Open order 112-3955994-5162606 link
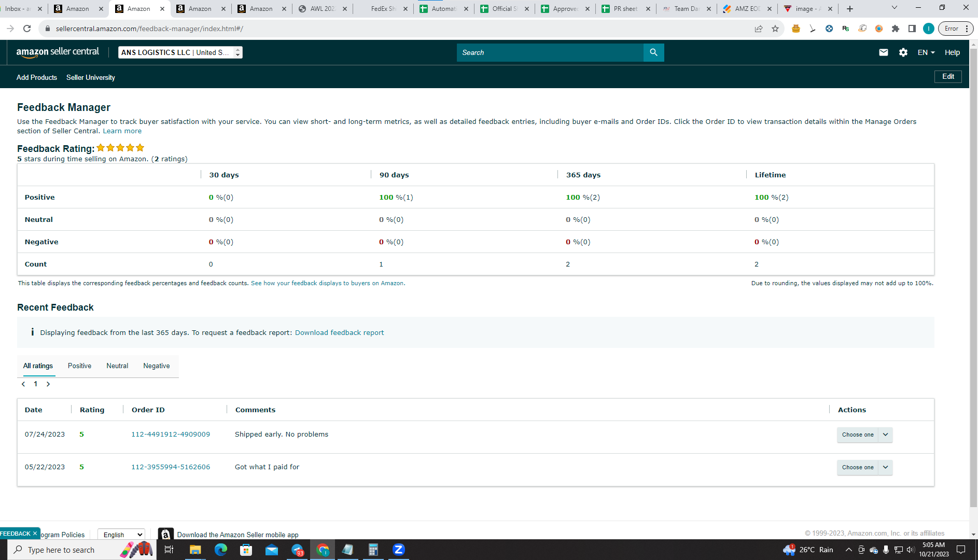The width and height of the screenshot is (978, 560). [x=171, y=467]
